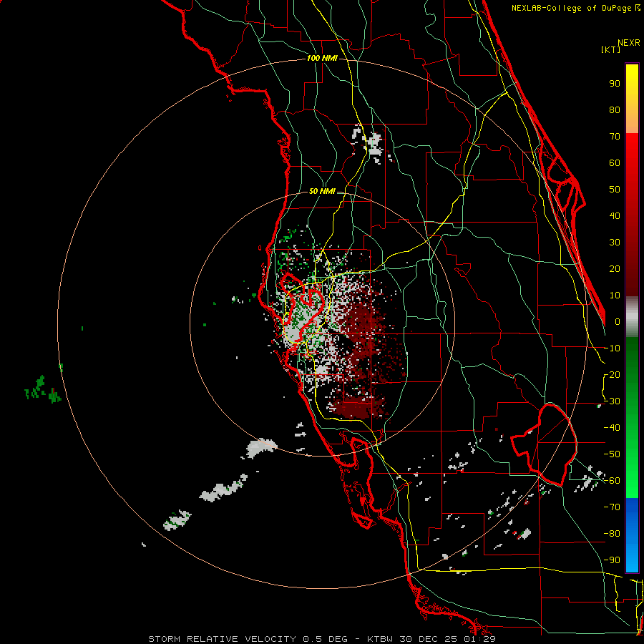Click the STORM RELATIVE VELOCITY caption text
The width and height of the screenshot is (644, 644).
tap(321, 639)
